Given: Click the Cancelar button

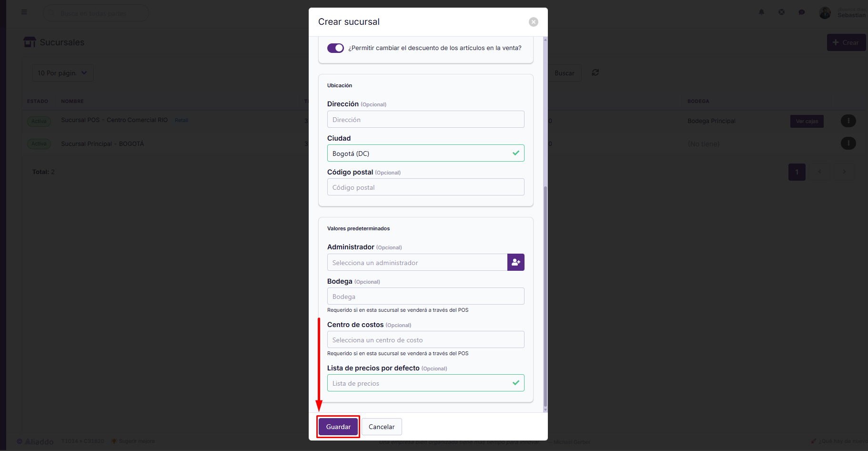Looking at the screenshot, I should click(382, 427).
